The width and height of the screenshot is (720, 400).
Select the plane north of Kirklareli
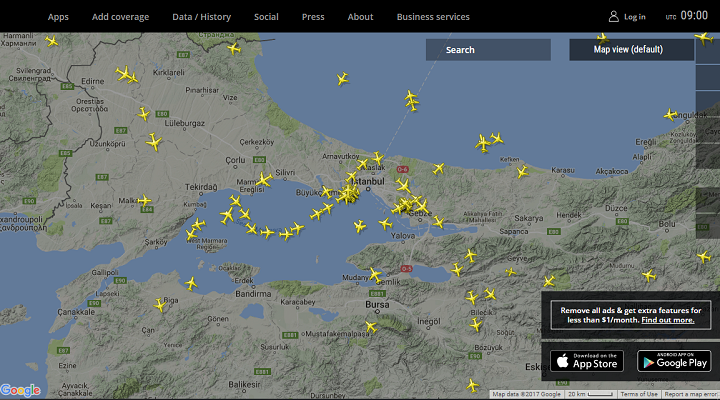pos(234,48)
